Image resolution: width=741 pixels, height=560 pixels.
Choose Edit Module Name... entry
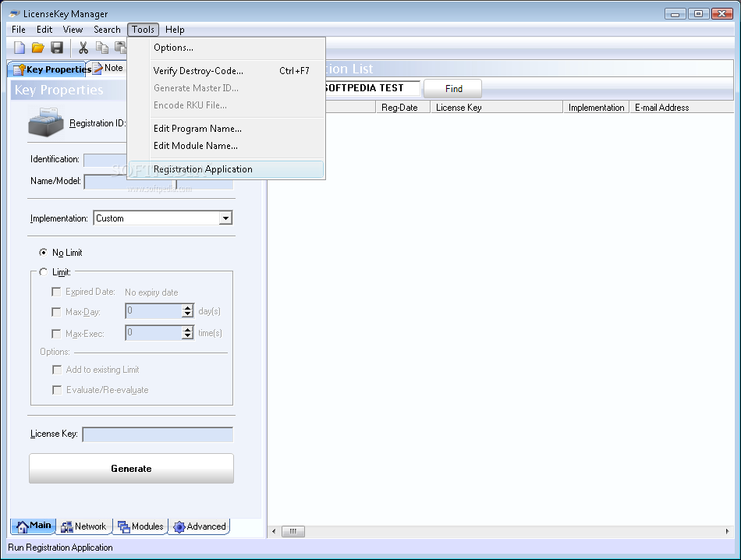[226, 146]
